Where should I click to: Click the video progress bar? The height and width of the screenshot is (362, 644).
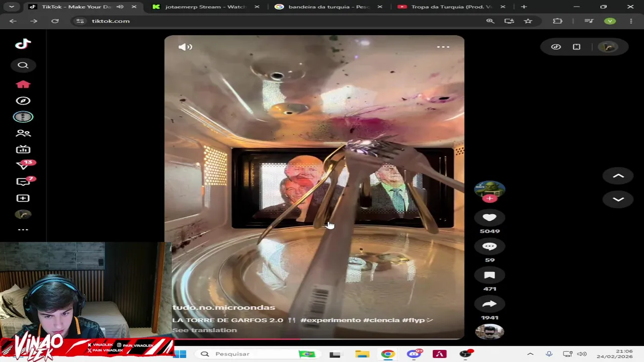[314, 338]
